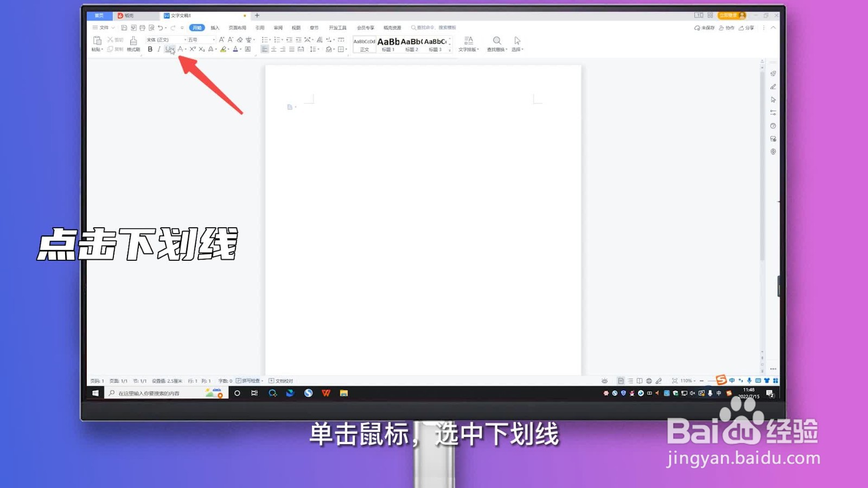This screenshot has width=868, height=488.
Task: Toggle bold formatting button
Action: coord(150,49)
